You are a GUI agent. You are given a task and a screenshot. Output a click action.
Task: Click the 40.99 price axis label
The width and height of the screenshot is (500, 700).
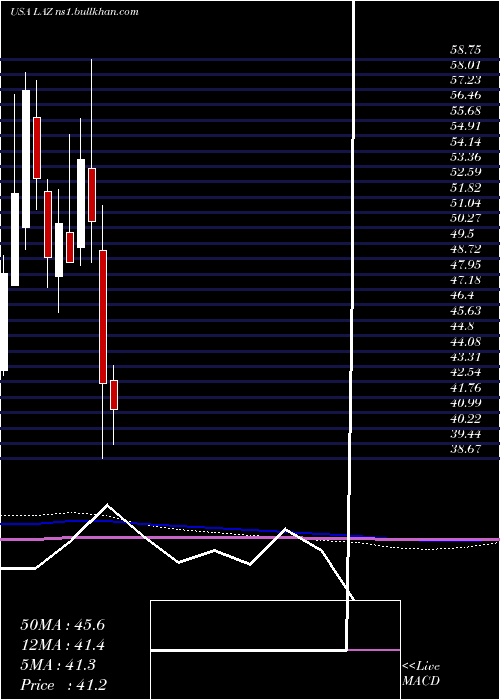coord(465,403)
